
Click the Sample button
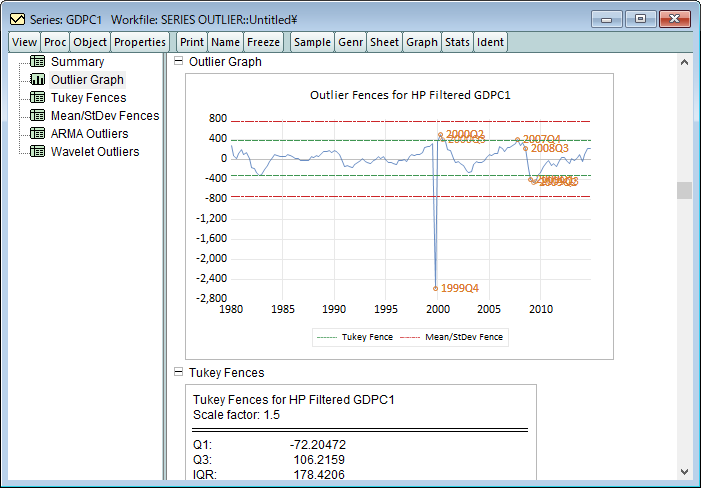tap(312, 42)
